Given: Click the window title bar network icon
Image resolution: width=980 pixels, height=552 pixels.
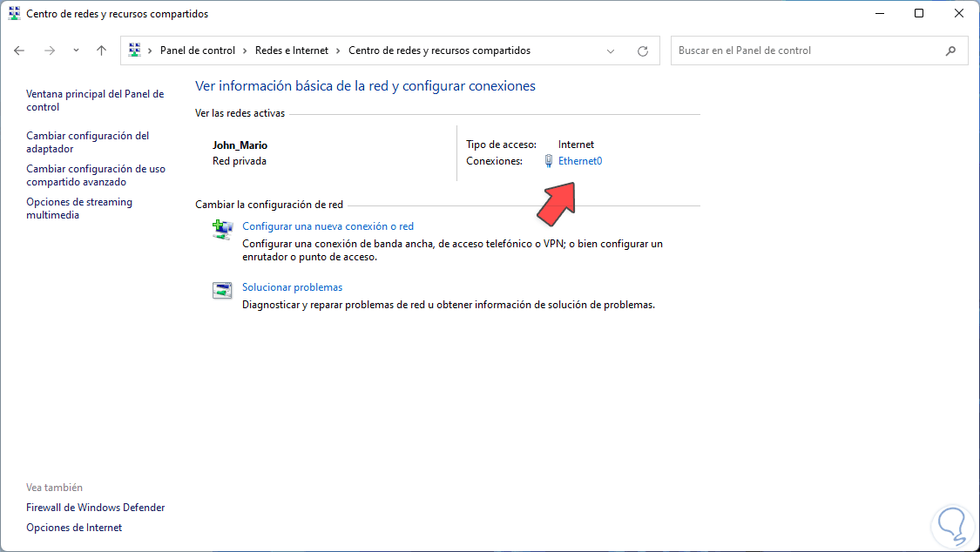Looking at the screenshot, I should [x=14, y=14].
